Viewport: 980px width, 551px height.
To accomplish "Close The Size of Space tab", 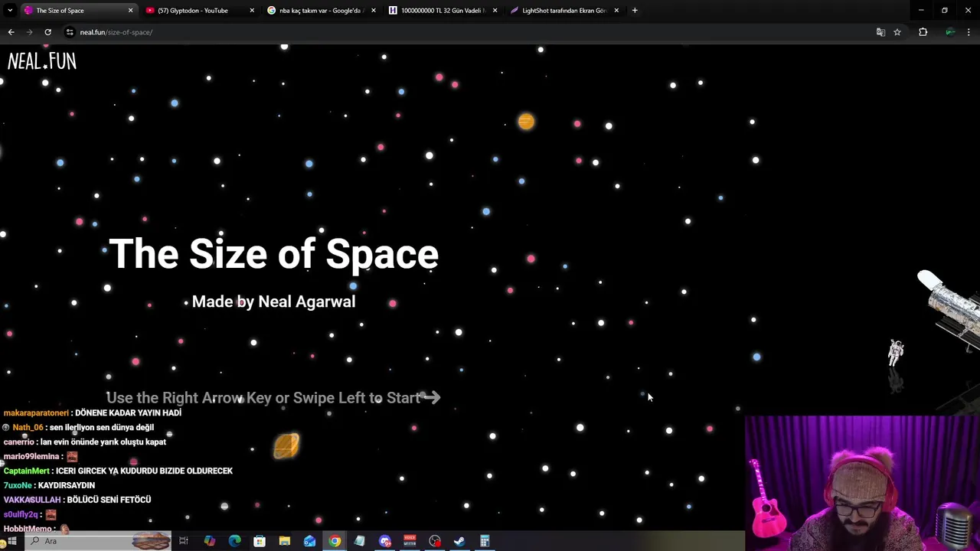I will [130, 11].
